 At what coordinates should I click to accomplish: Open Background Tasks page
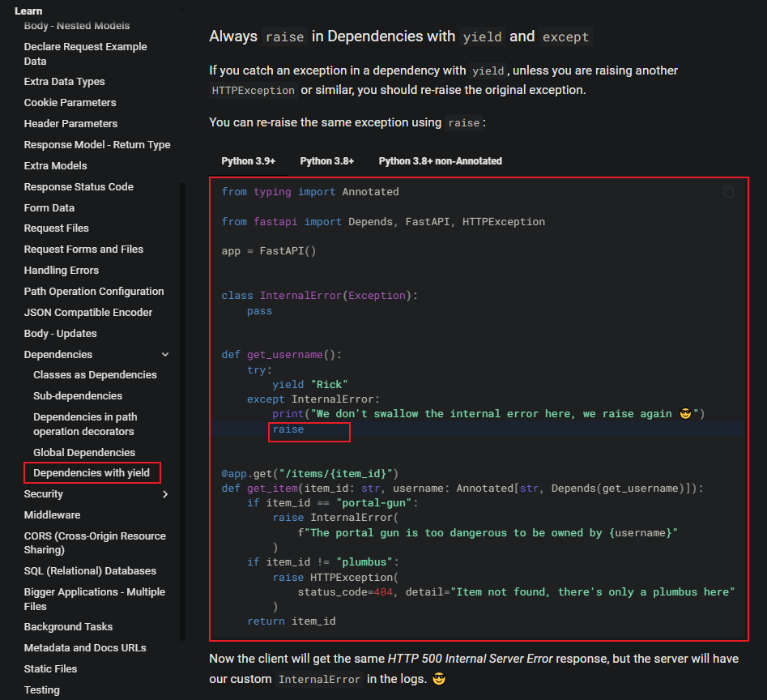pyautogui.click(x=68, y=627)
